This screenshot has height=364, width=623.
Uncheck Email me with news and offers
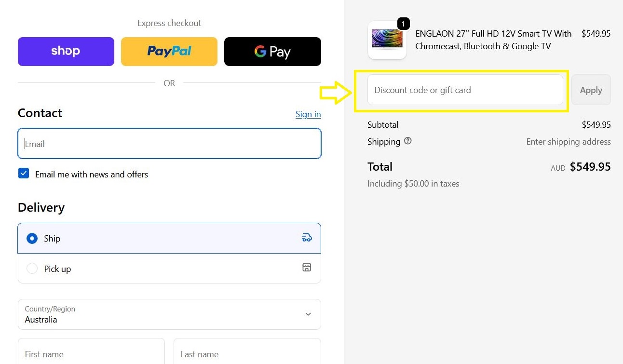24,174
